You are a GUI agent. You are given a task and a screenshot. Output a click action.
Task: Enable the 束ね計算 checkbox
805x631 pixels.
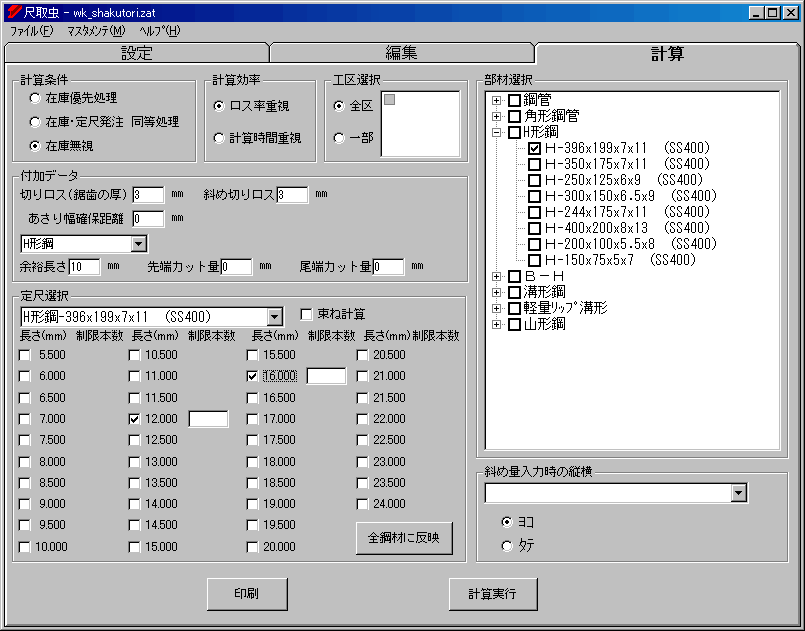pos(307,314)
